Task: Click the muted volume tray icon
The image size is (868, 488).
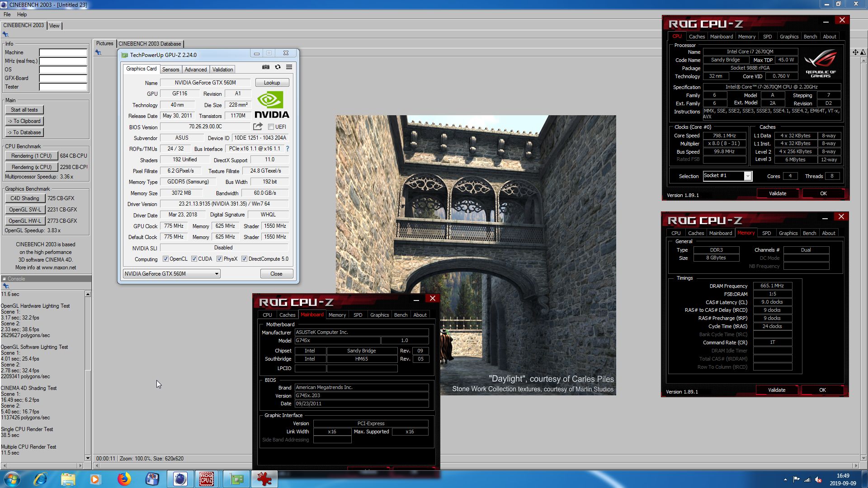Action: [x=818, y=479]
